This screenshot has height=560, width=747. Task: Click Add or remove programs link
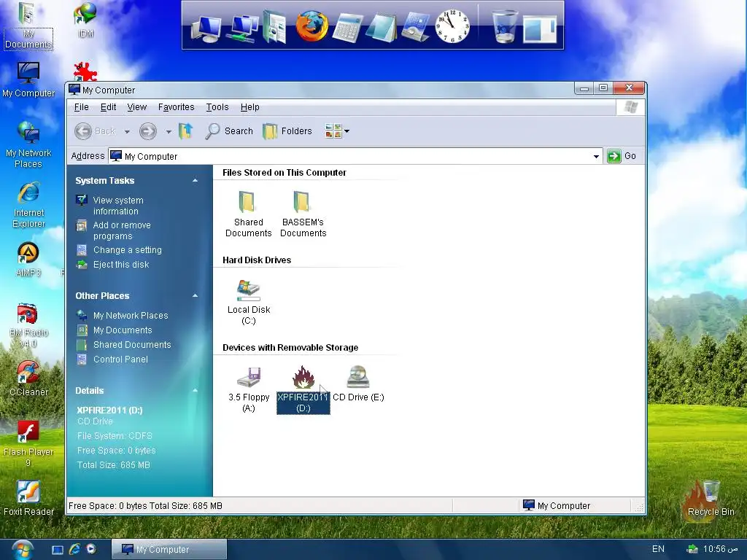point(122,230)
